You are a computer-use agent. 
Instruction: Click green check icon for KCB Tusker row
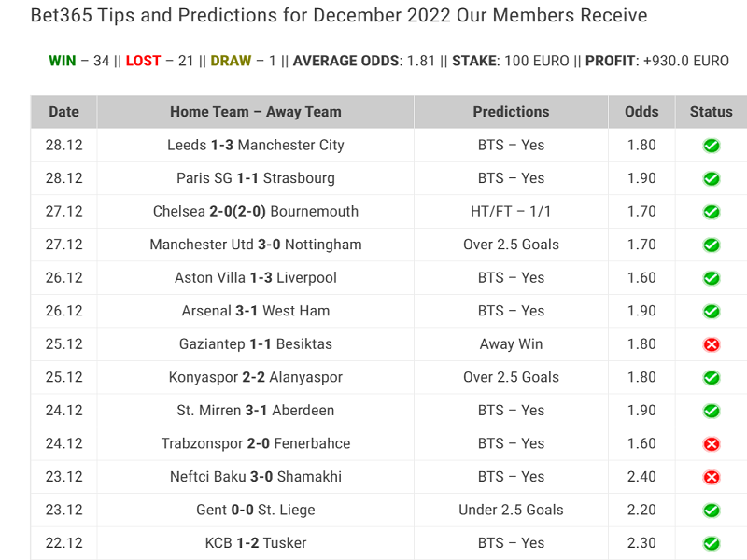[x=712, y=543]
